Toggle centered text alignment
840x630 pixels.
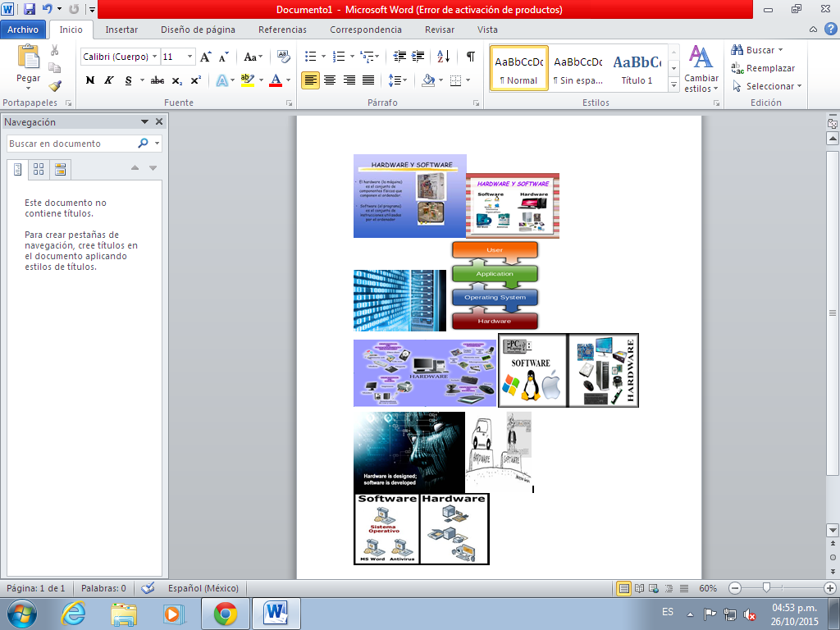point(330,80)
